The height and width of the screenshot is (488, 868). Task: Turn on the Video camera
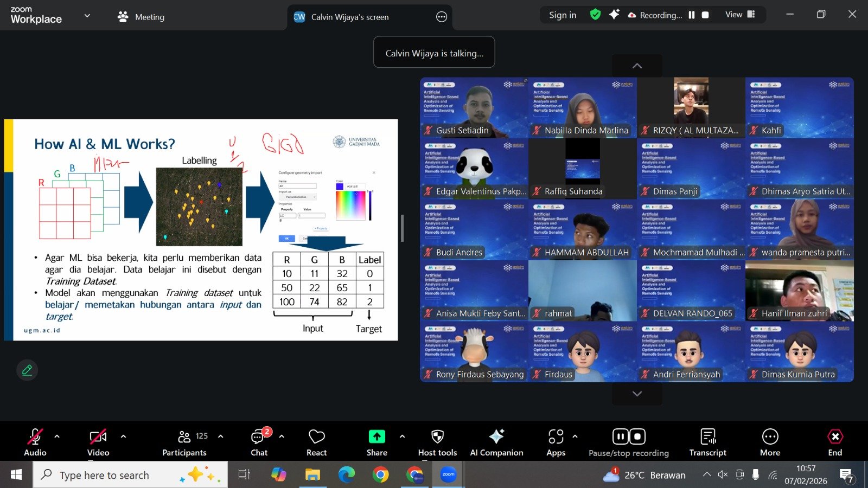tap(98, 442)
